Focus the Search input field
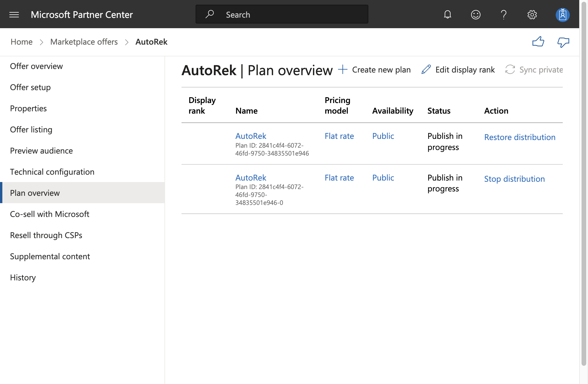Image resolution: width=588 pixels, height=384 pixels. pos(282,14)
